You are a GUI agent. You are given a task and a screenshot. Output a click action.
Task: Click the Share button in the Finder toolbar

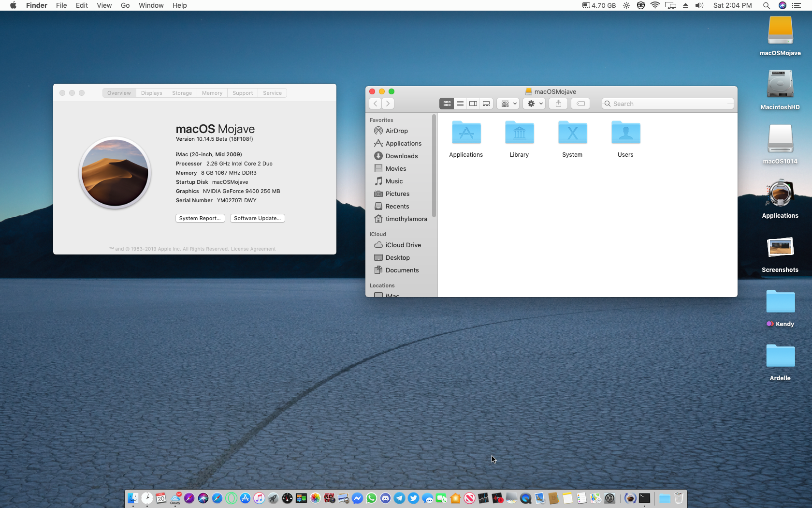[x=558, y=104]
